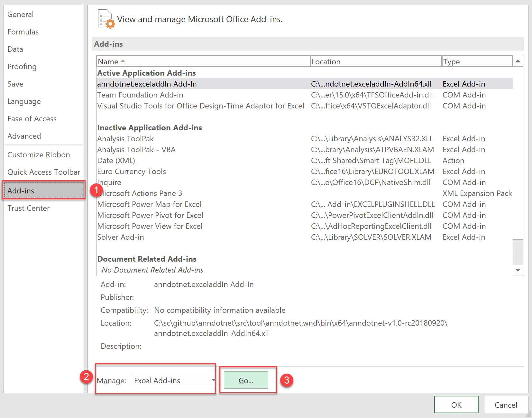Click the Type column header
Screen dimensions: 532x418
coord(477,61)
